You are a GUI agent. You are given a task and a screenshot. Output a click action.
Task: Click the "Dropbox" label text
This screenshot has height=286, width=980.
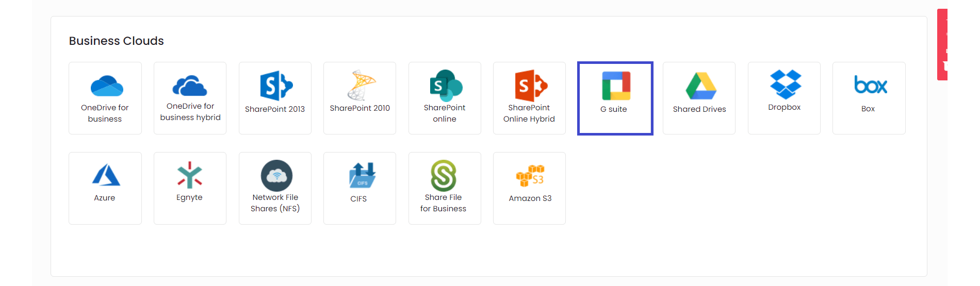click(785, 107)
